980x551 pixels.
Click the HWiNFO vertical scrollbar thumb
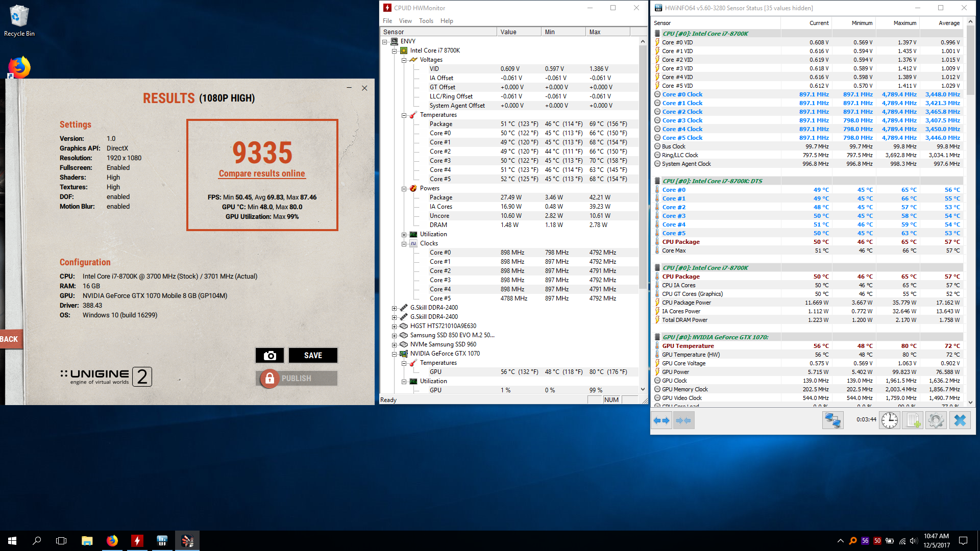(x=970, y=60)
